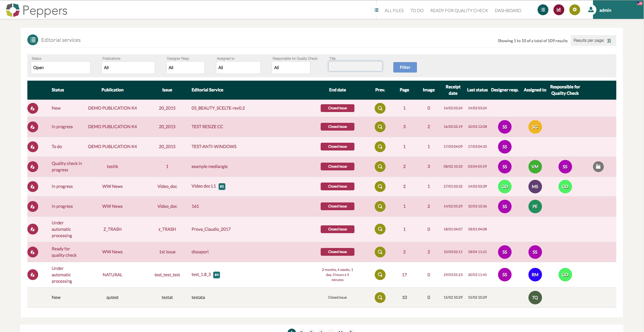644x332 pixels.
Task: Click the #2 badge next to Video doc L1
Action: point(222,187)
